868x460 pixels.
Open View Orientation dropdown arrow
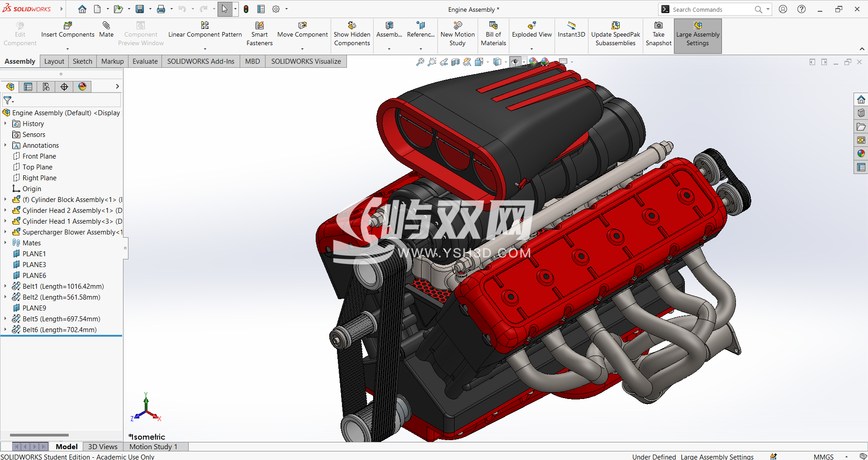click(x=487, y=62)
